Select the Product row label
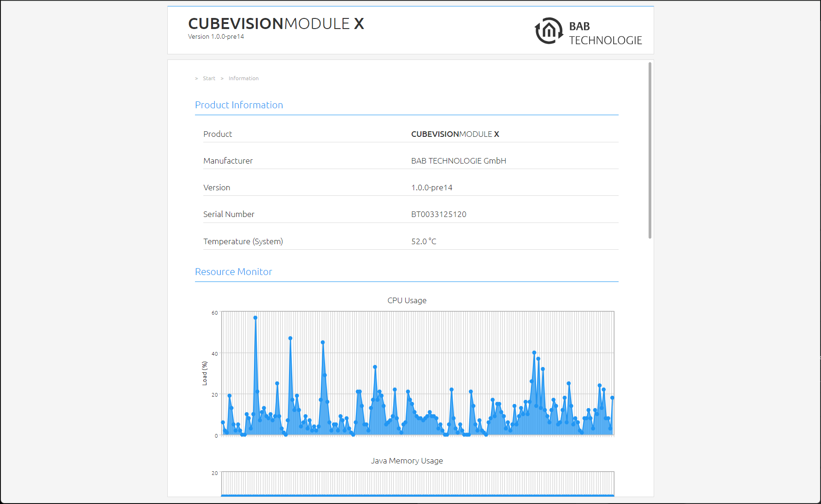 click(218, 134)
